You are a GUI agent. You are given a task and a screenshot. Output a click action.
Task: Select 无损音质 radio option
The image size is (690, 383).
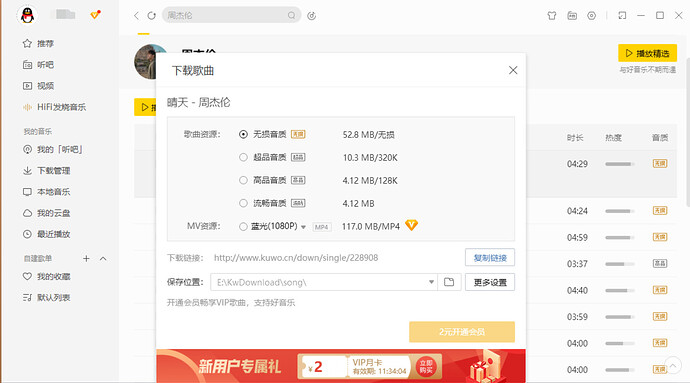pyautogui.click(x=243, y=134)
